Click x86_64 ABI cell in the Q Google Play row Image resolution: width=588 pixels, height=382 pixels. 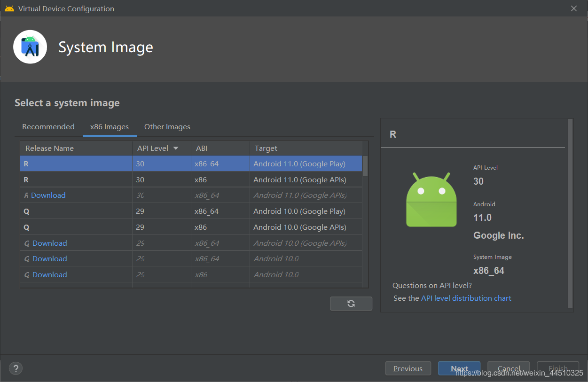pos(207,211)
